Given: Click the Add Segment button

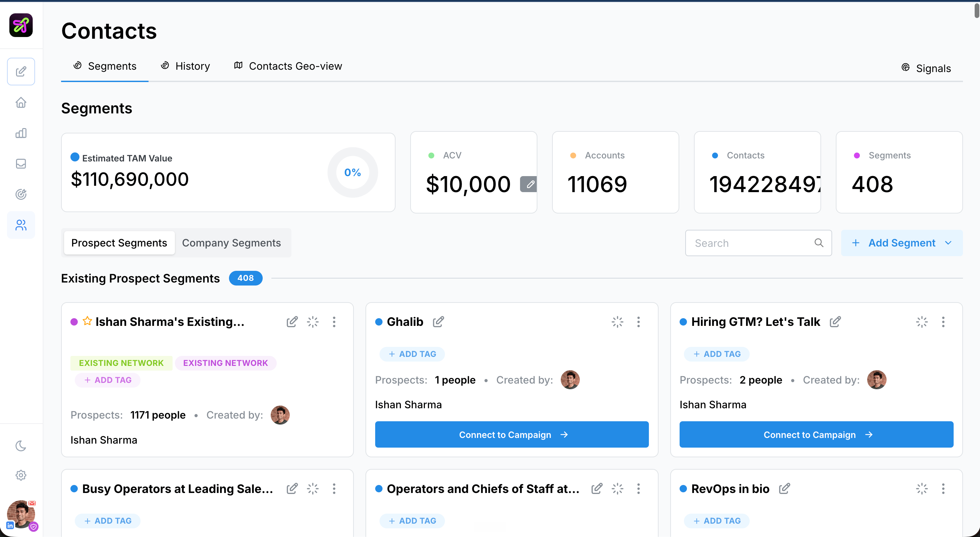Looking at the screenshot, I should tap(902, 243).
